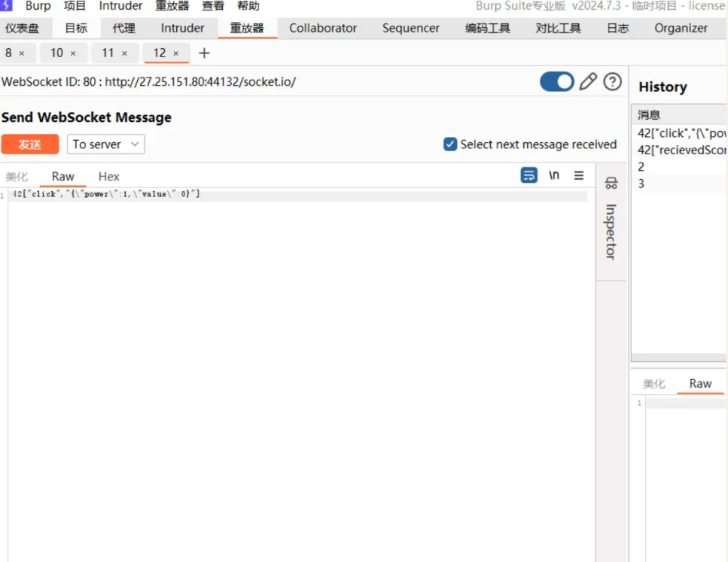Click the pencil edit WebSocket icon
Image resolution: width=728 pixels, height=562 pixels.
pos(588,82)
